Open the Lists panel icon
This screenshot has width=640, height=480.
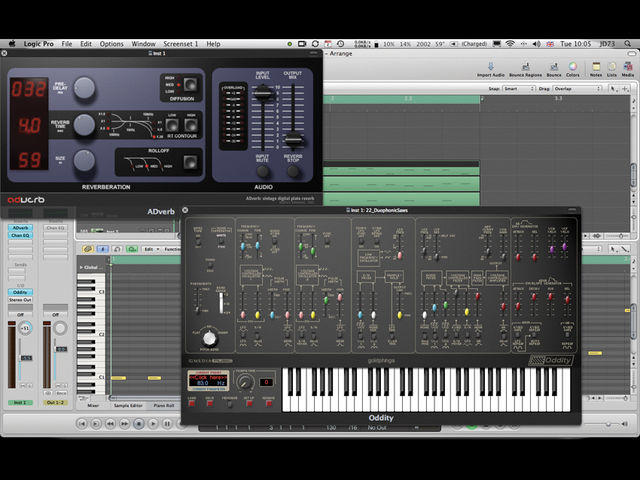click(612, 67)
